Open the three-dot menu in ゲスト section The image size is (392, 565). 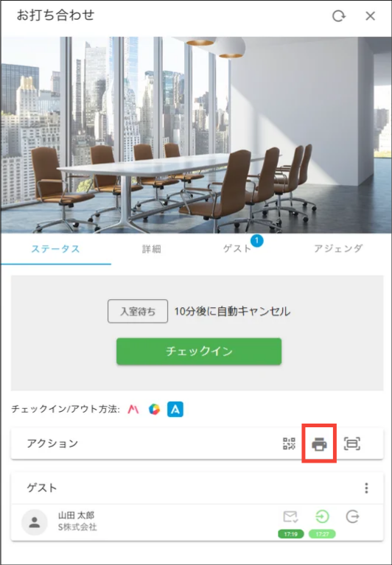366,488
